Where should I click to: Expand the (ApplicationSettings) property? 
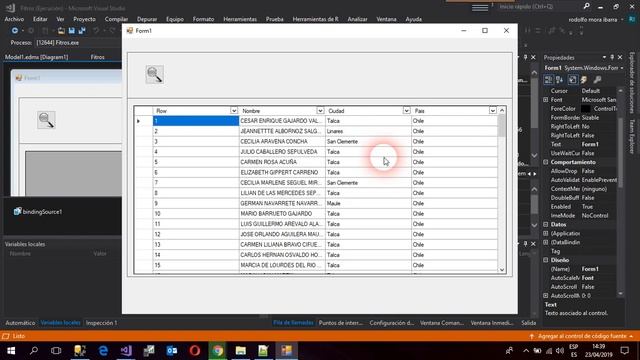coord(546,233)
